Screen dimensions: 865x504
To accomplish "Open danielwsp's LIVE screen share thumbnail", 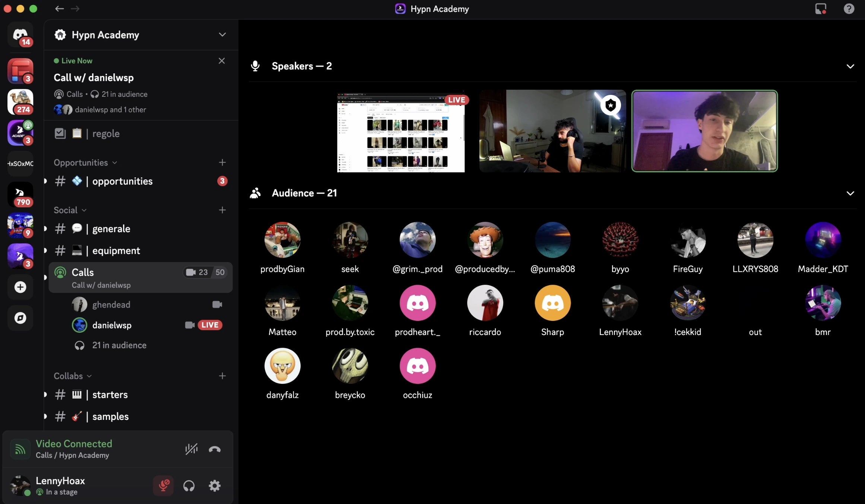I will (401, 132).
